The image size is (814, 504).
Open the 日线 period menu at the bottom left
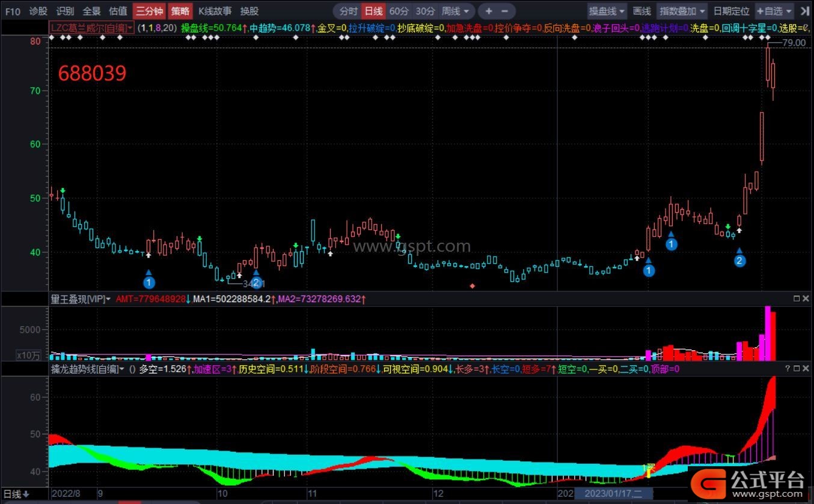pyautogui.click(x=17, y=494)
